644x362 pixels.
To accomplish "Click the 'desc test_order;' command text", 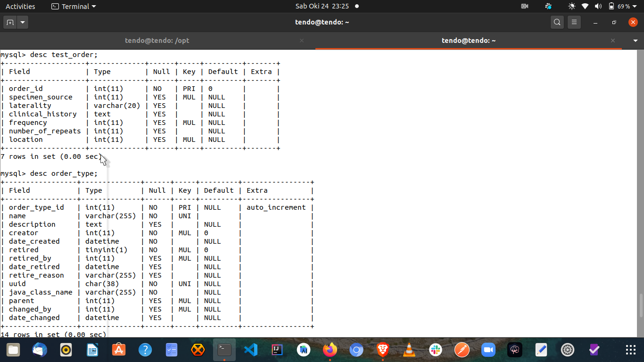I will [64, 55].
